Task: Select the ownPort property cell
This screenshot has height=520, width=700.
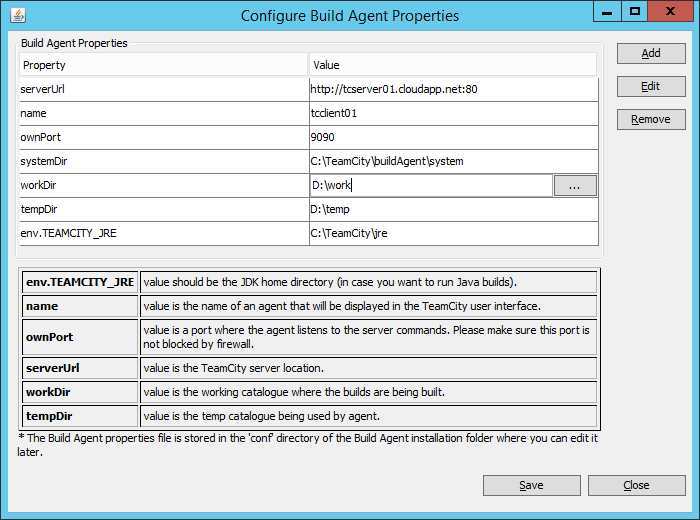Action: 164,137
